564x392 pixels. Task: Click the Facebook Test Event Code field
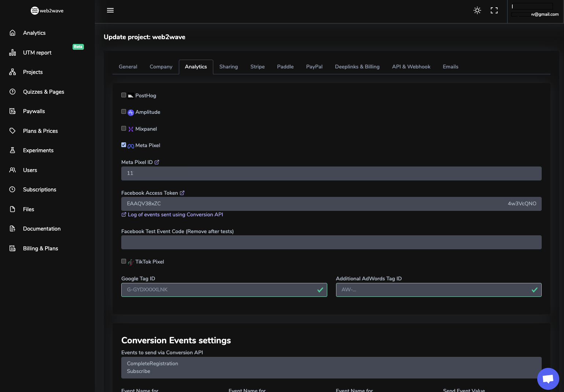point(331,242)
